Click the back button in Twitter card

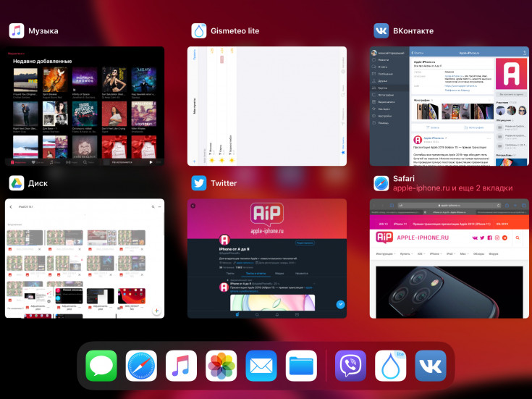193,206
